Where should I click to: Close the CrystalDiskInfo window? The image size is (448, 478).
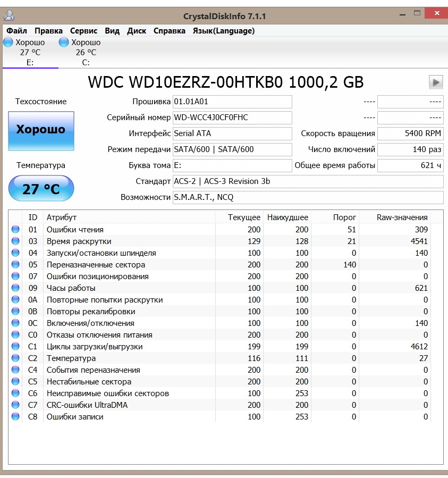[437, 13]
